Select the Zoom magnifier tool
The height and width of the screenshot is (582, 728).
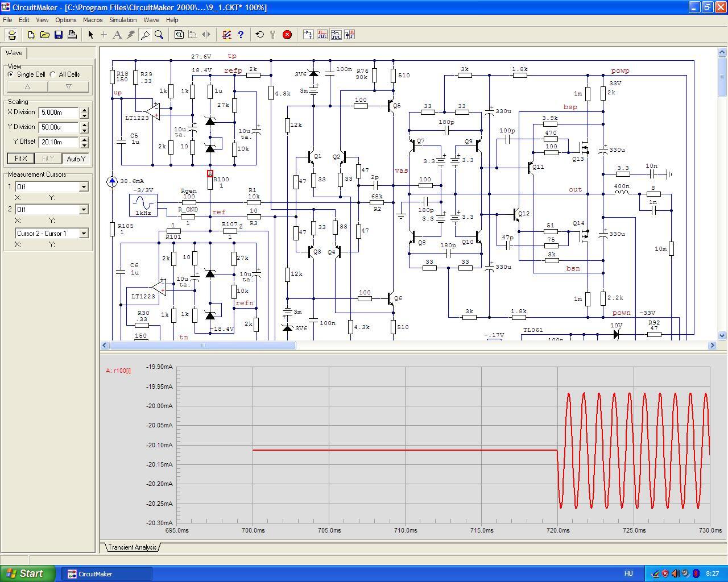pos(159,35)
